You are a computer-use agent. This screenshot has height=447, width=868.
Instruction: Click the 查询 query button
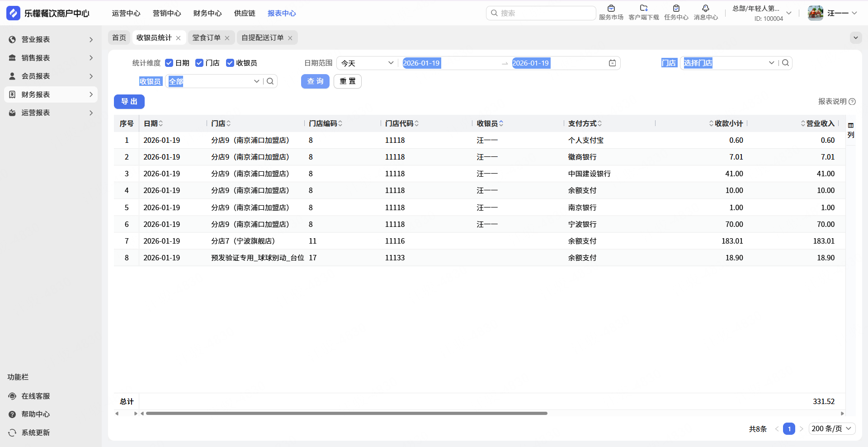click(315, 81)
